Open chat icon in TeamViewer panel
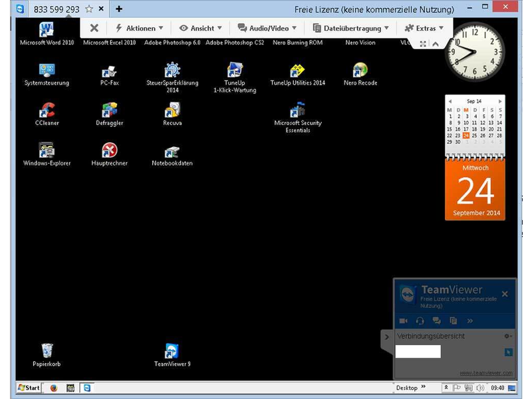 [437, 321]
